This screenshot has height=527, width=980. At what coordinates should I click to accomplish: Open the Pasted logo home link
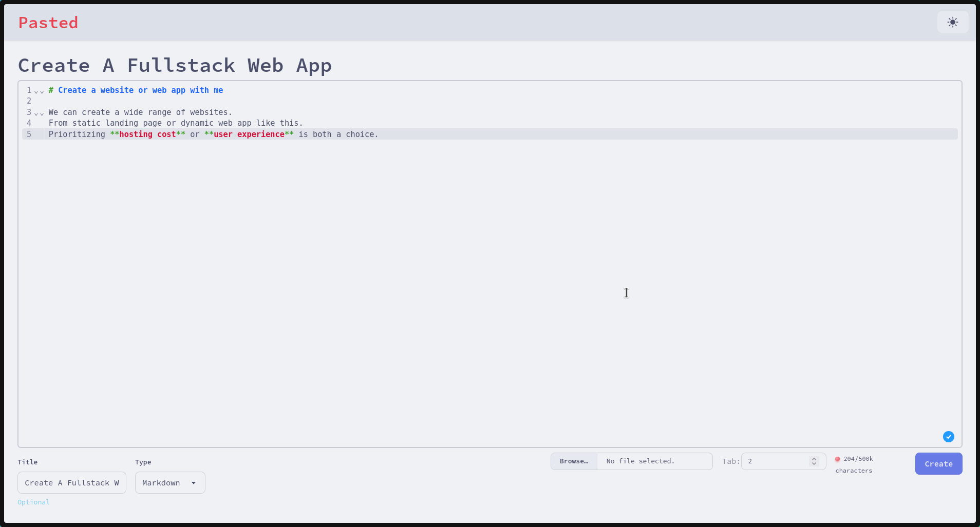[x=48, y=23]
